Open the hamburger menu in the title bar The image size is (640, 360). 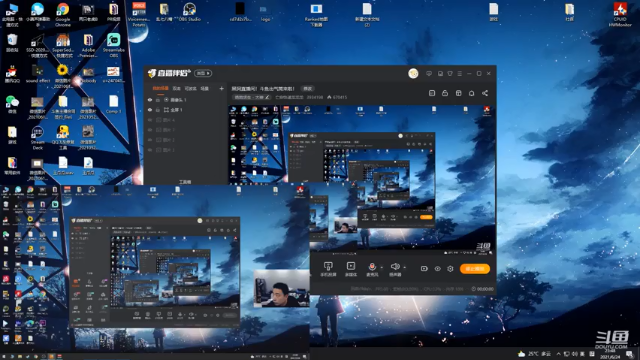[x=460, y=73]
